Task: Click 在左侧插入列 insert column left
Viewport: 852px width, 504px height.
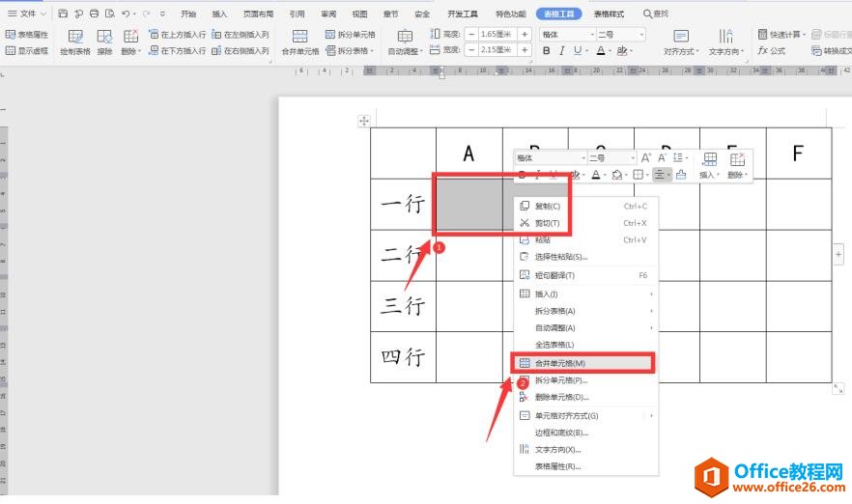Action: click(241, 34)
